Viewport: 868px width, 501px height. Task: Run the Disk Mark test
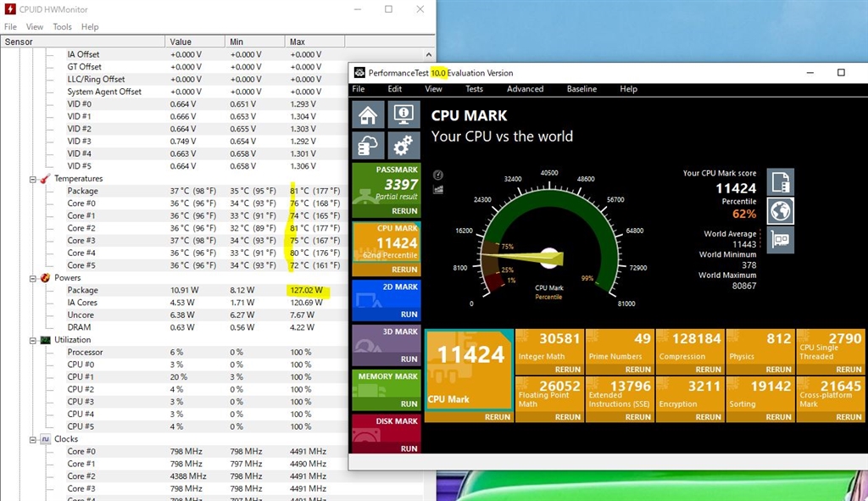tap(409, 448)
